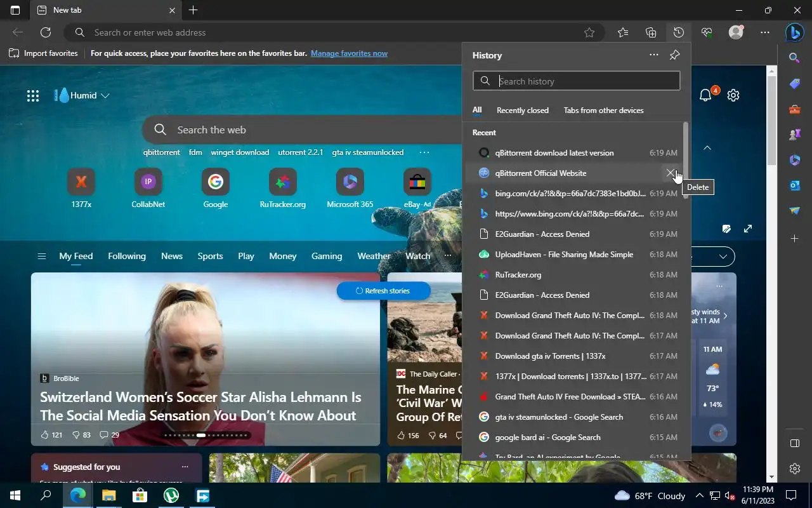This screenshot has height=508, width=812.
Task: Click Refresh stories button
Action: click(x=383, y=291)
